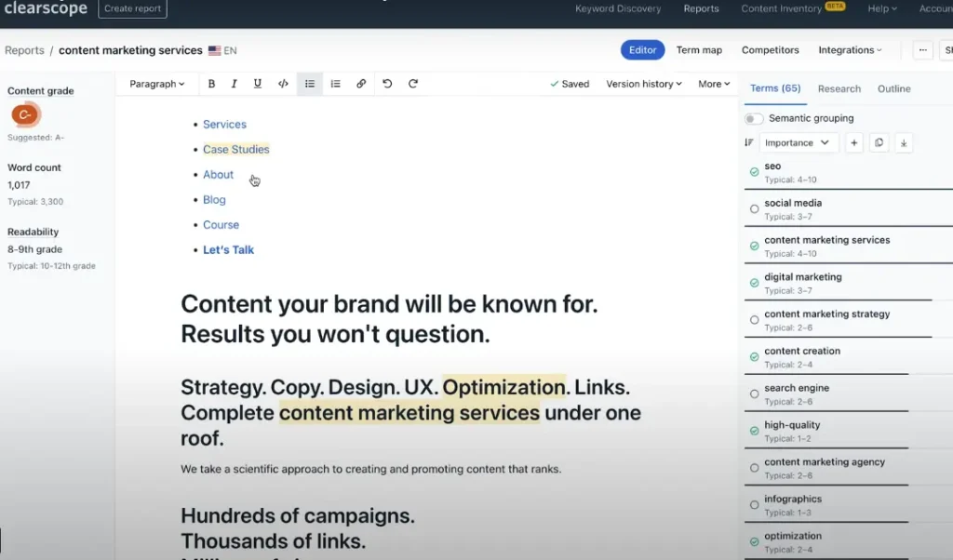This screenshot has height=560, width=953.
Task: Undo the last edit
Action: tap(387, 84)
